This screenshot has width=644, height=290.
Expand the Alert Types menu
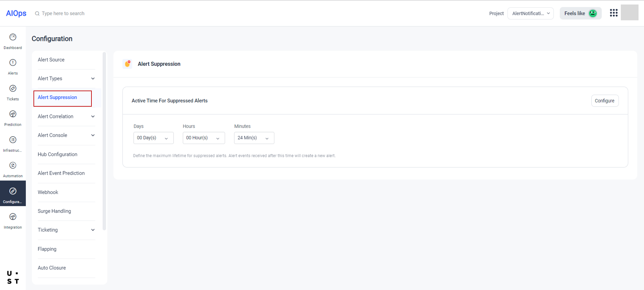66,79
